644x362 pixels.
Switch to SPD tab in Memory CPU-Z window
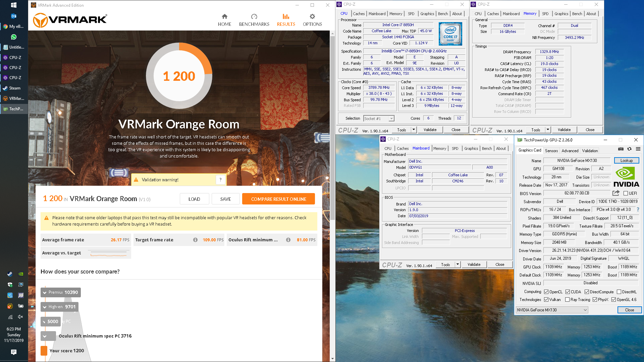pos(545,14)
